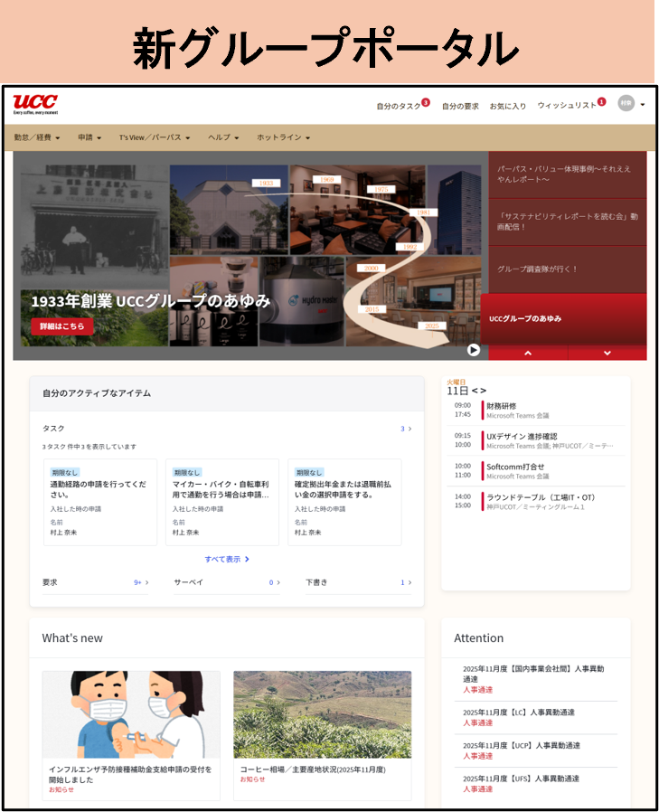Expand the 下書き row chevron

point(410,582)
